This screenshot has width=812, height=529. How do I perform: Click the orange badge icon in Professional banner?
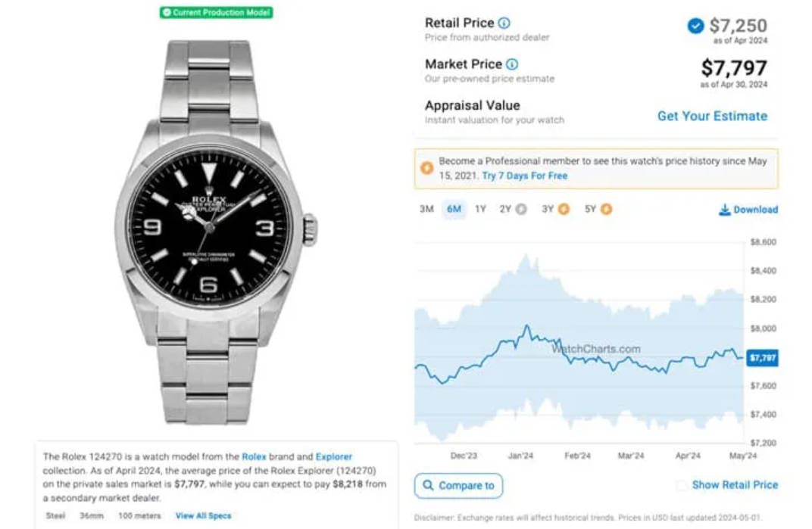tap(426, 168)
